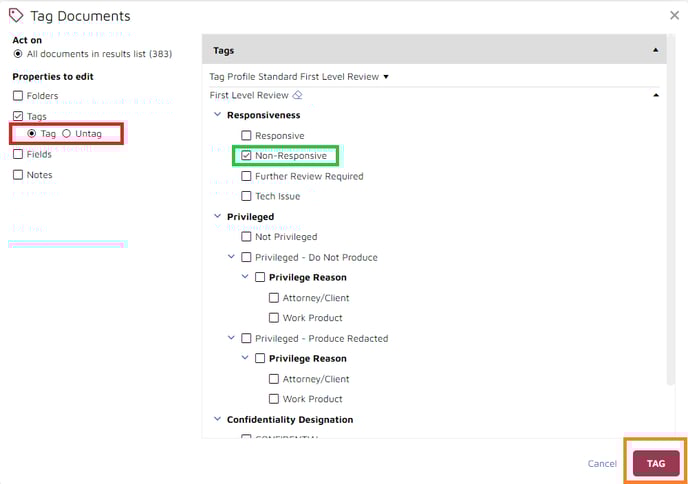Image resolution: width=688 pixels, height=484 pixels.
Task: Uncheck the Non-Responsive tag checkbox
Action: pos(246,156)
